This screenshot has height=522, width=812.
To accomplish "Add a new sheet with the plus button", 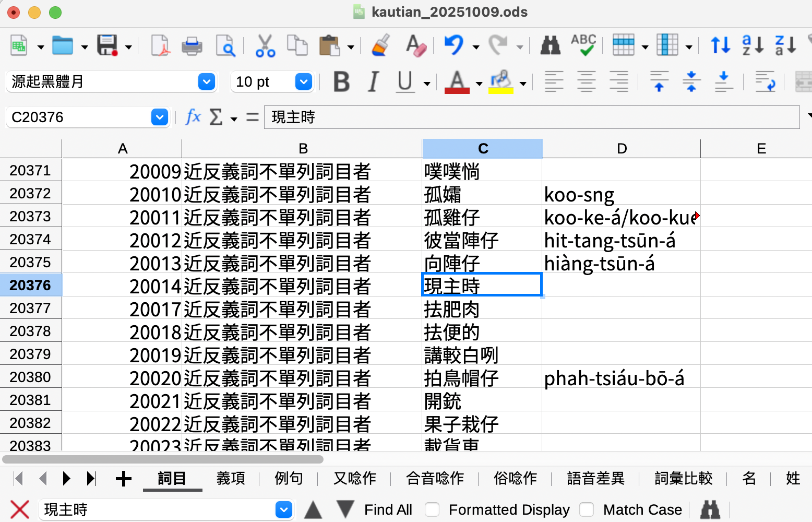I will 124,478.
